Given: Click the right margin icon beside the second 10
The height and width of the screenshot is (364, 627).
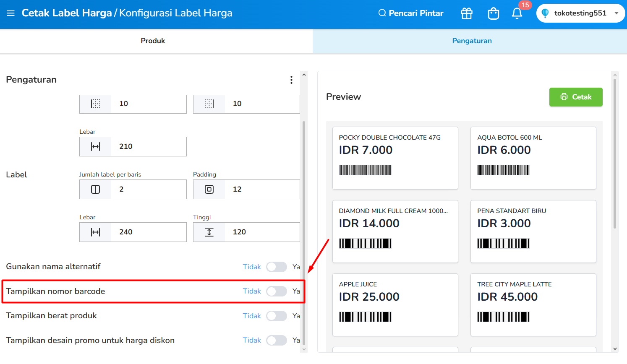Looking at the screenshot, I should (209, 104).
